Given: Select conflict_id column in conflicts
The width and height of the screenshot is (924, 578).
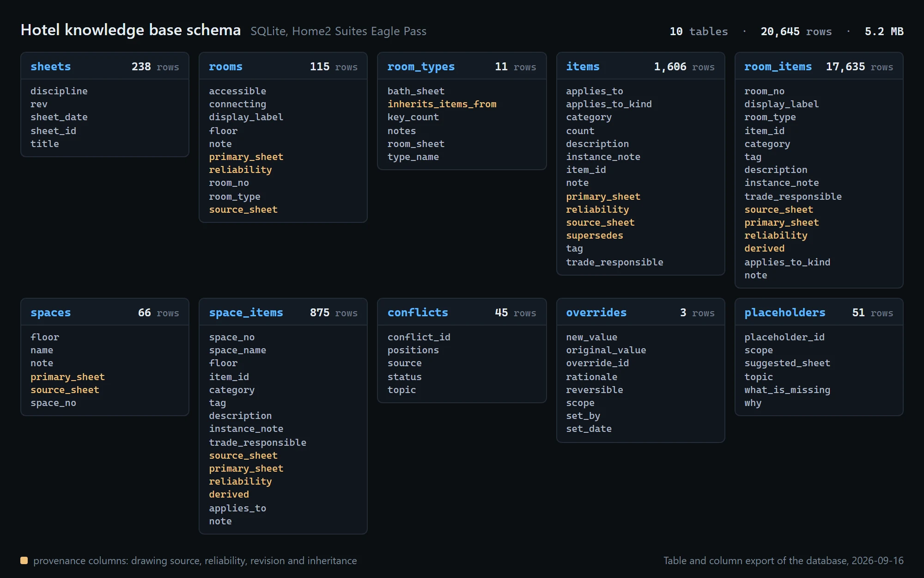Looking at the screenshot, I should coord(419,337).
